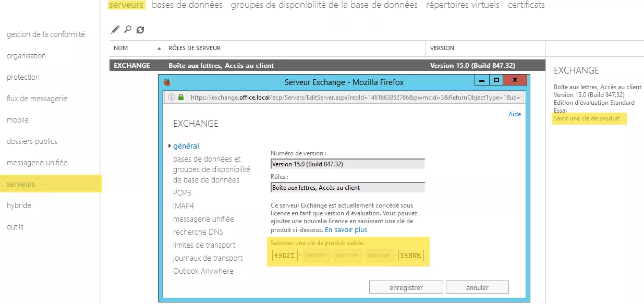Image resolution: width=644 pixels, height=304 pixels.
Task: Click the popup URL address bar
Action: tap(344, 97)
